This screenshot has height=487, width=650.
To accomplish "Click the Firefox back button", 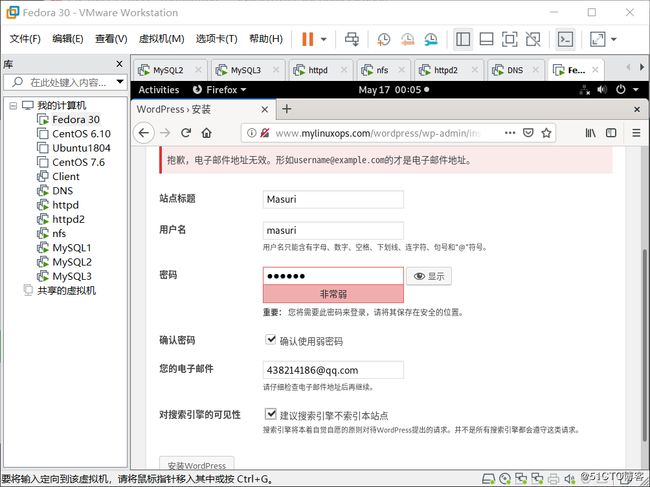I will (144, 133).
